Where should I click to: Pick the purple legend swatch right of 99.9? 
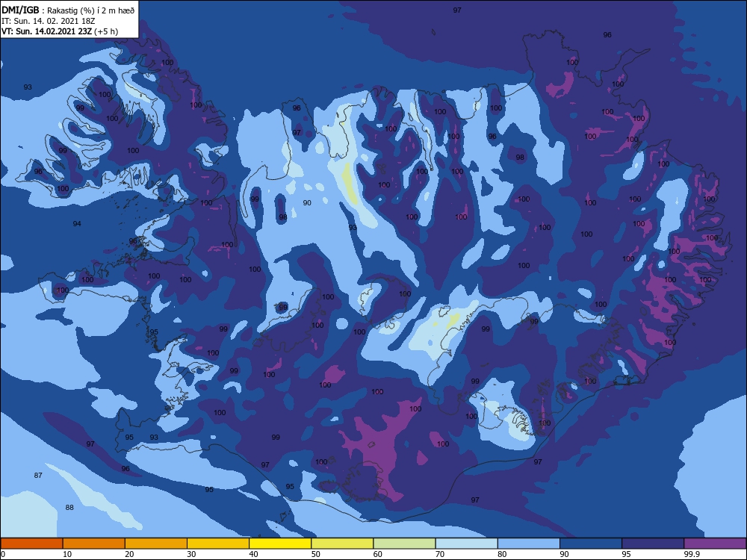coord(716,544)
